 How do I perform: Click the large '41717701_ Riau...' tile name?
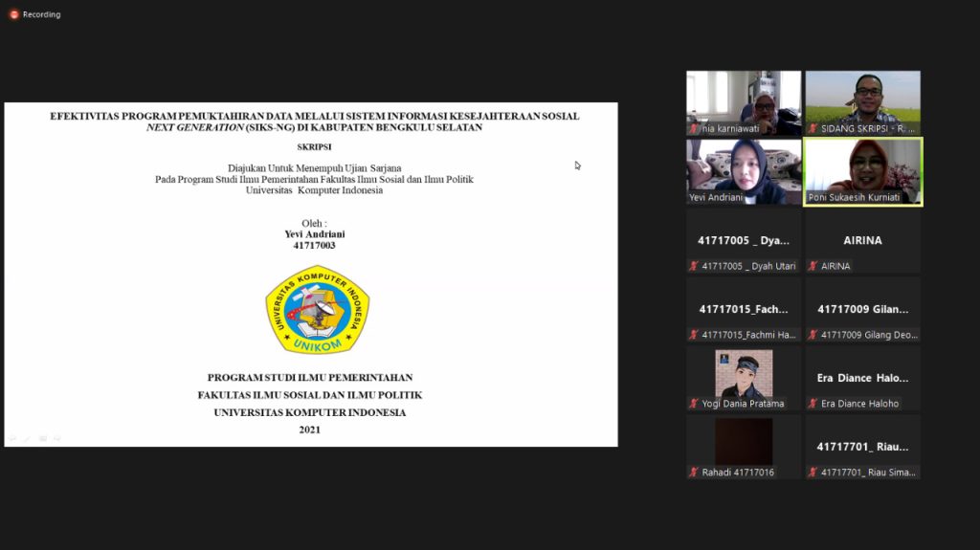click(862, 447)
